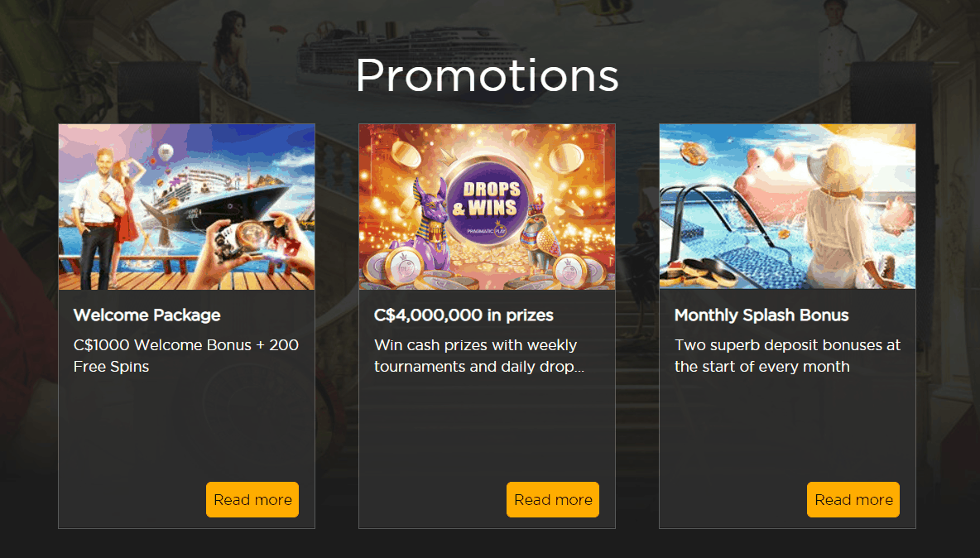980x558 pixels.
Task: Click the C$4,000,000 in prizes heading
Action: (464, 315)
